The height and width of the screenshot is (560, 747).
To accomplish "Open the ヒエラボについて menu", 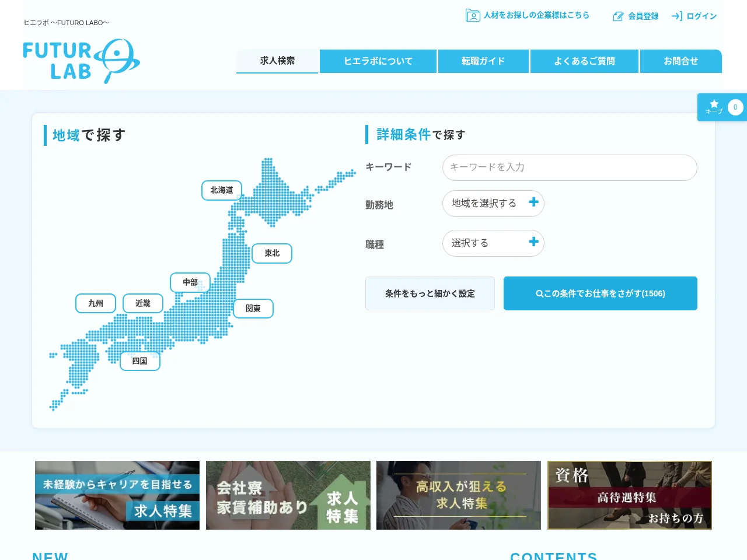I will pos(378,61).
